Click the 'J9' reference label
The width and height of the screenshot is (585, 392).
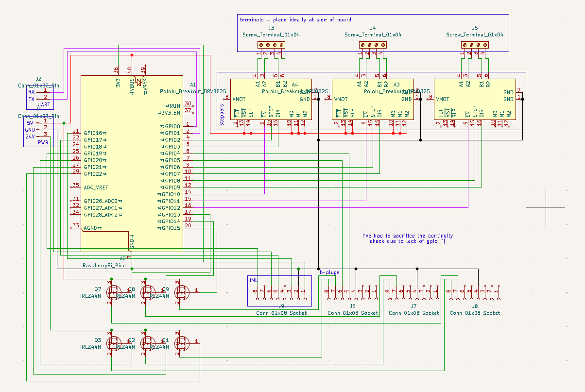coord(281,306)
